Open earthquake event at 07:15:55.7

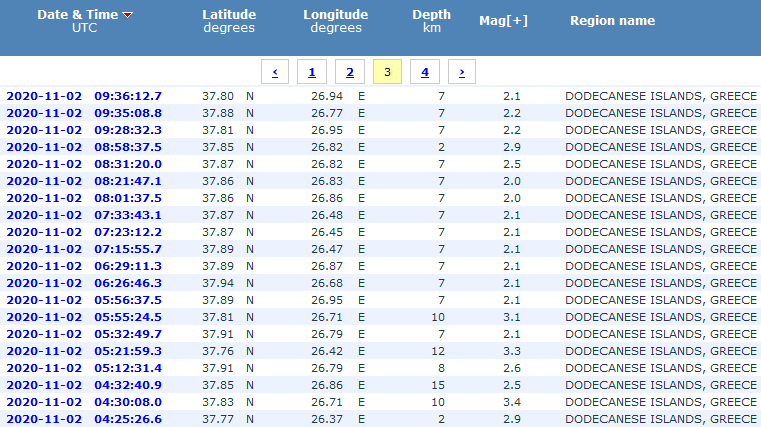(x=84, y=249)
